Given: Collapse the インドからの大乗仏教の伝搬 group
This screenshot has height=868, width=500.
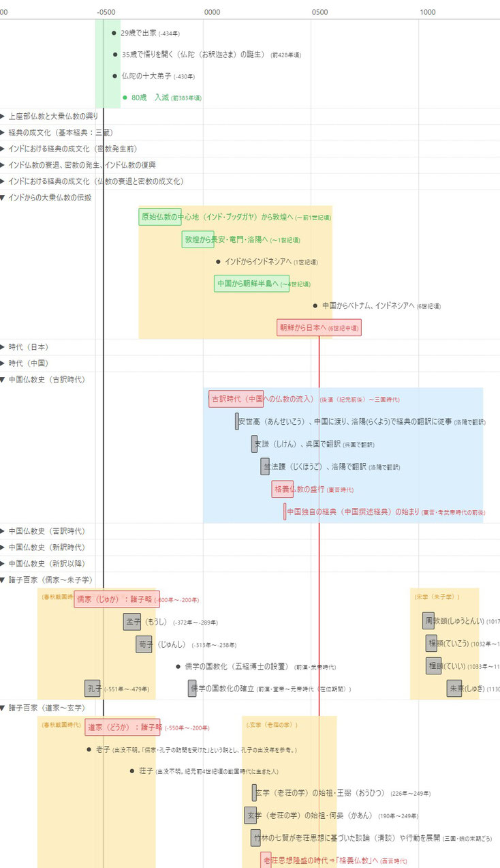Looking at the screenshot, I should coord(3,198).
